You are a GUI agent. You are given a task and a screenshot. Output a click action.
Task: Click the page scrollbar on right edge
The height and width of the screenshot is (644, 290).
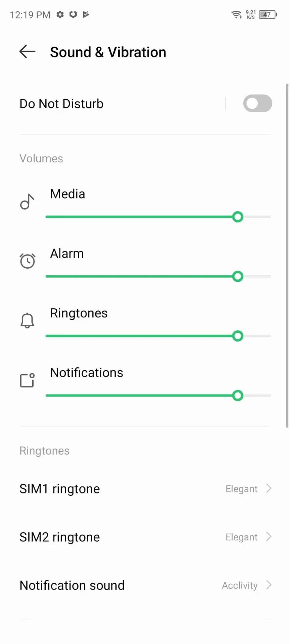pos(287,255)
